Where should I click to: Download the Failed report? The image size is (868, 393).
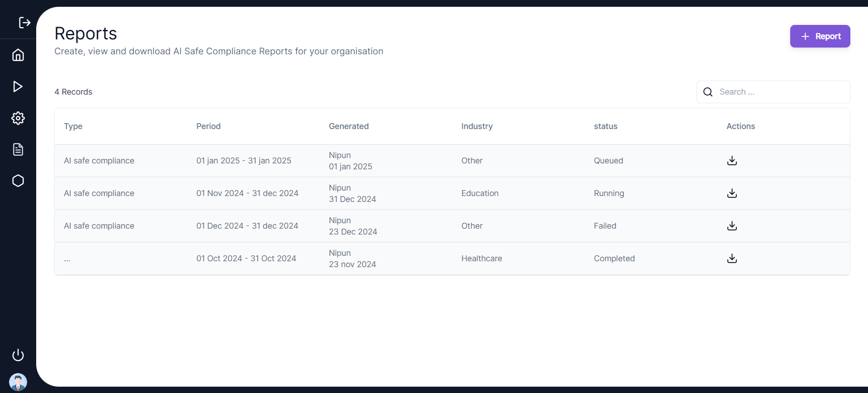pyautogui.click(x=732, y=226)
